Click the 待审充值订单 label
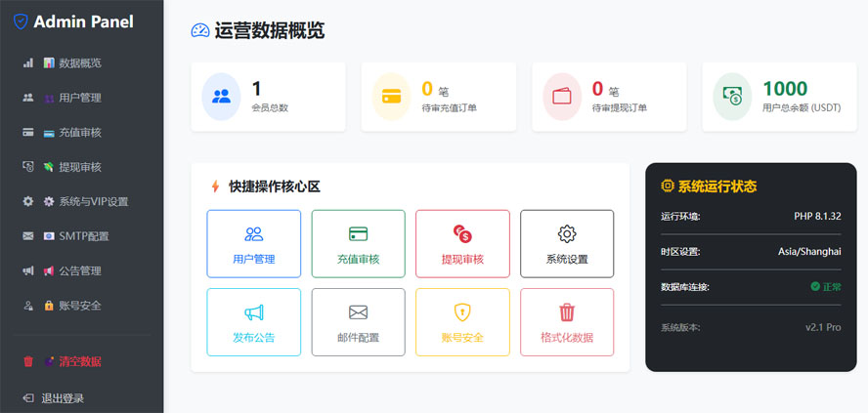868x413 pixels. (450, 107)
